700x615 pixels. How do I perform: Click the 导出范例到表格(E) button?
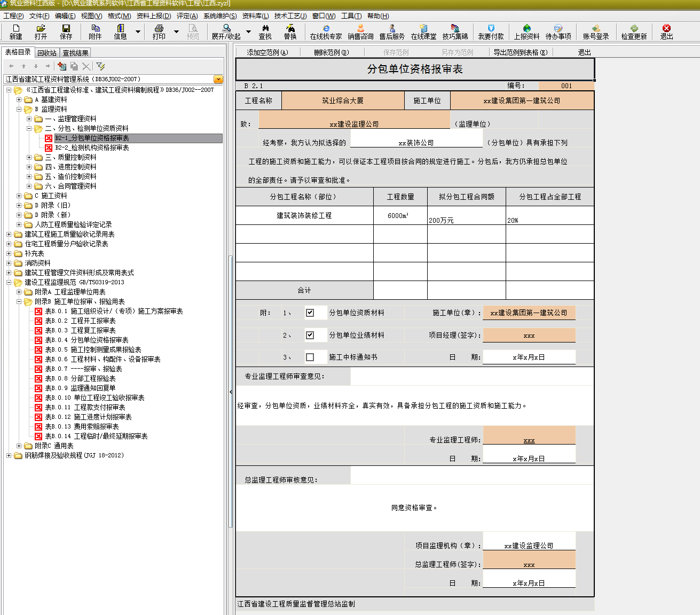[x=521, y=52]
